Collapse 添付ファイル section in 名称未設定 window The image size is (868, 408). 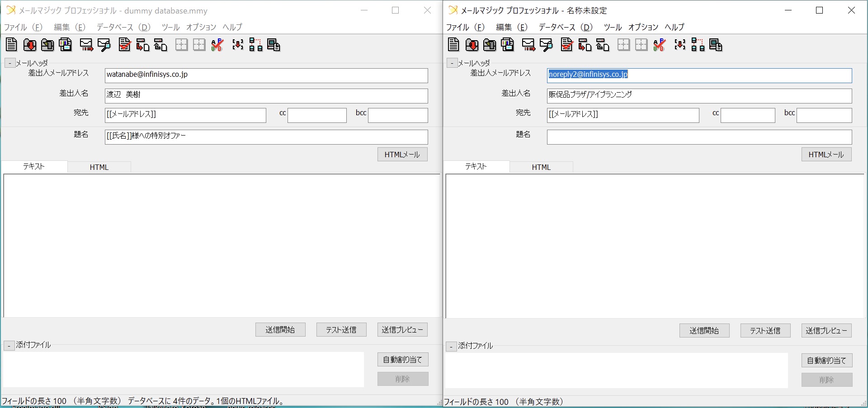pyautogui.click(x=451, y=347)
